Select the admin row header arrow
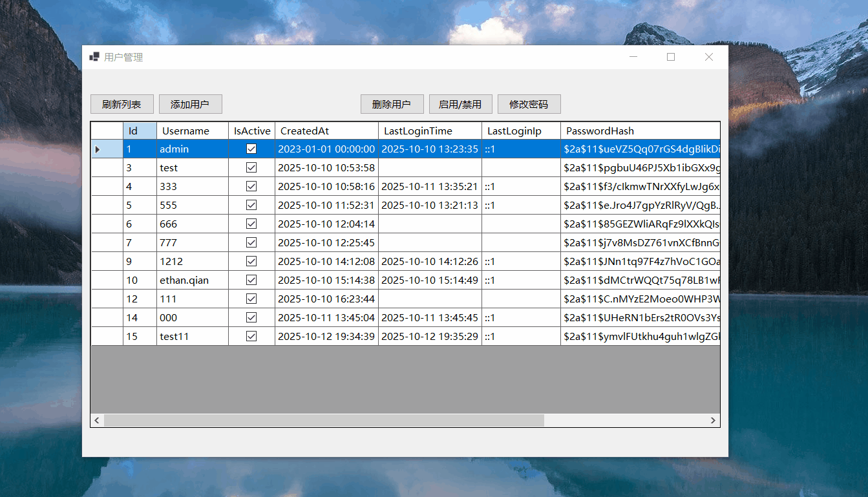Image resolution: width=868 pixels, height=497 pixels. (107, 149)
